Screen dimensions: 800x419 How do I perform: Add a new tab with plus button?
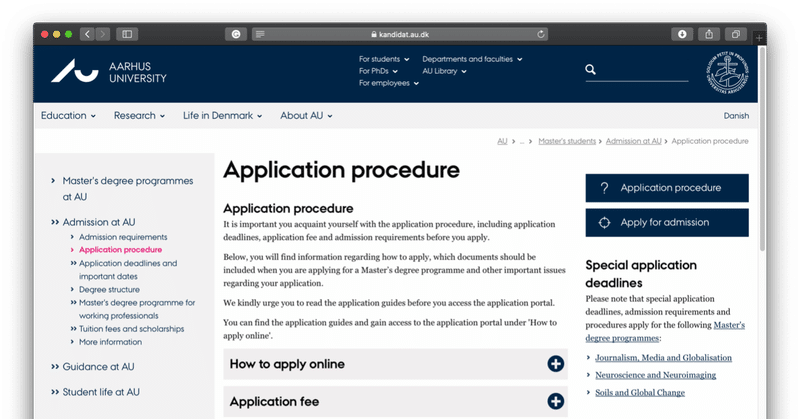(759, 38)
